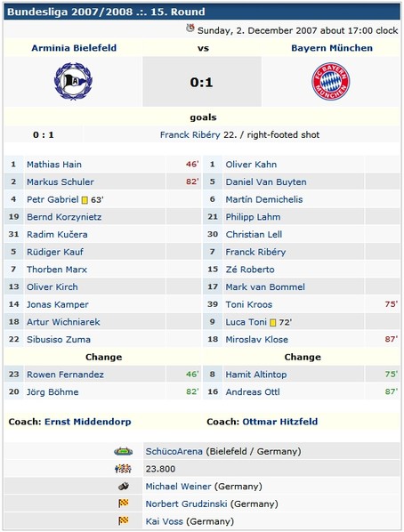Open goal scorer Franck Ribéry link
The height and width of the screenshot is (532, 404).
[190, 134]
